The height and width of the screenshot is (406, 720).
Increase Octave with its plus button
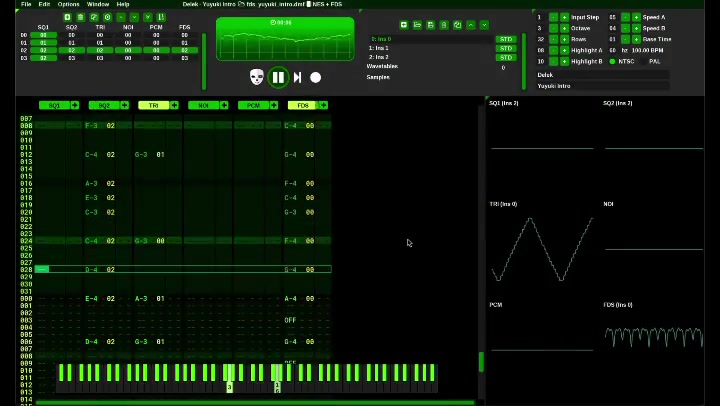[564, 28]
